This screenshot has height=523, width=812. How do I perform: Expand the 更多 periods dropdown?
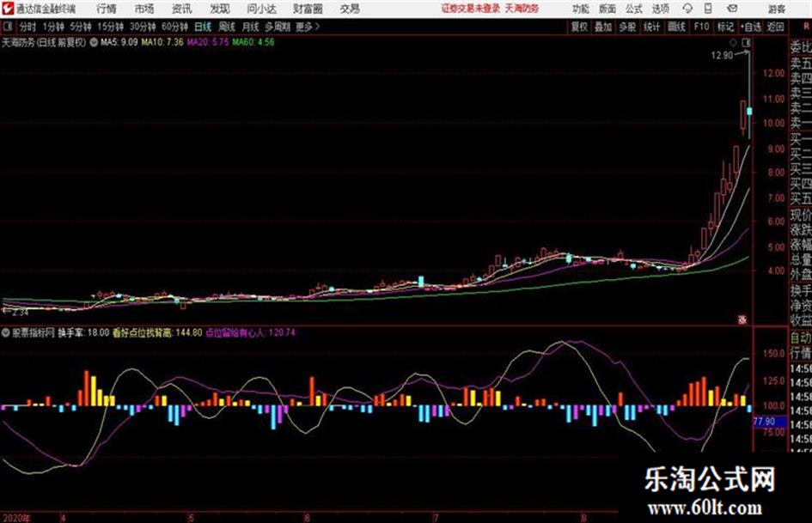coord(308,27)
